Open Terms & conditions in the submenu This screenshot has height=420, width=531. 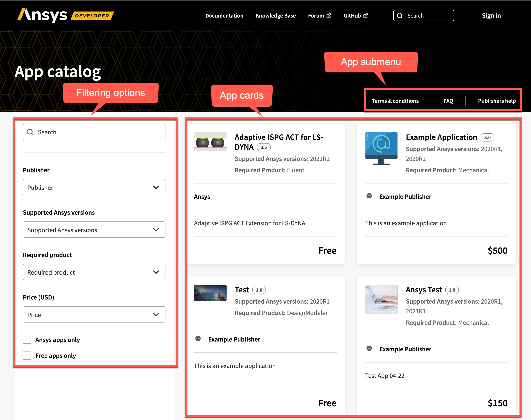pos(395,101)
